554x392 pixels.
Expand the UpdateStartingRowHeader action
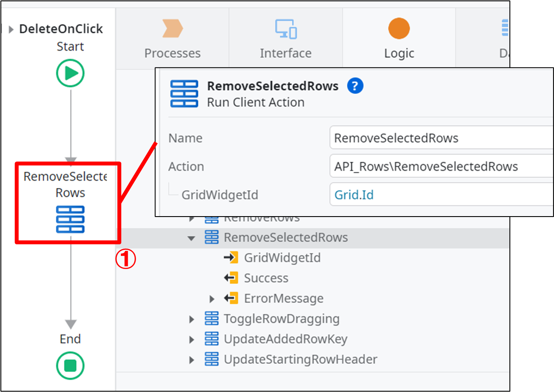[x=192, y=360]
